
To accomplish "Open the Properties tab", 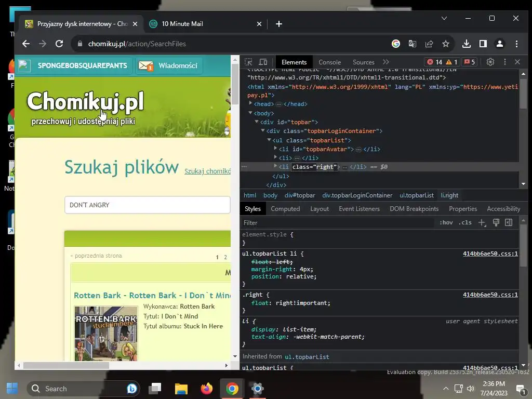I will [x=463, y=209].
